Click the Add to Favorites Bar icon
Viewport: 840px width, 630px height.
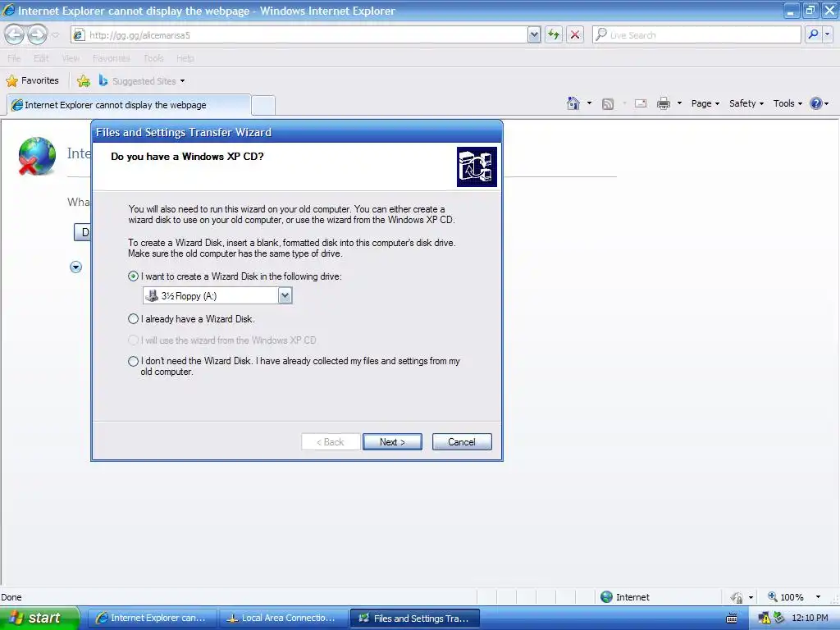tap(84, 81)
